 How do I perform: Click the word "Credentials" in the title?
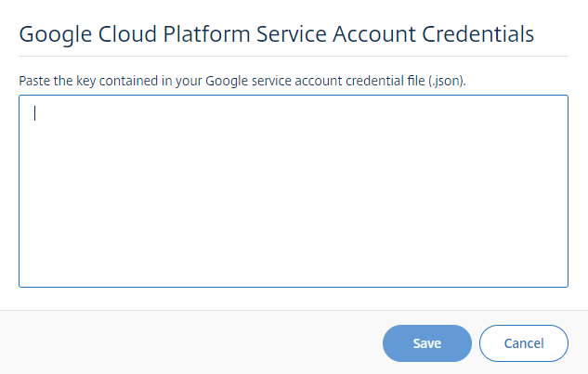[476, 34]
